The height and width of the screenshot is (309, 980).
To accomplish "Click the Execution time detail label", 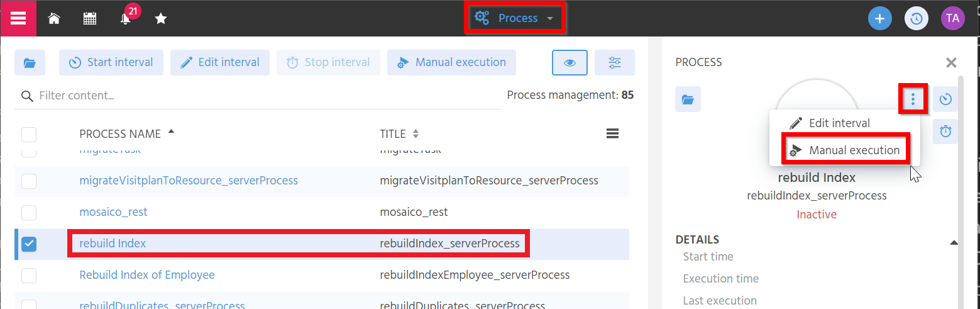I will coord(720,279).
